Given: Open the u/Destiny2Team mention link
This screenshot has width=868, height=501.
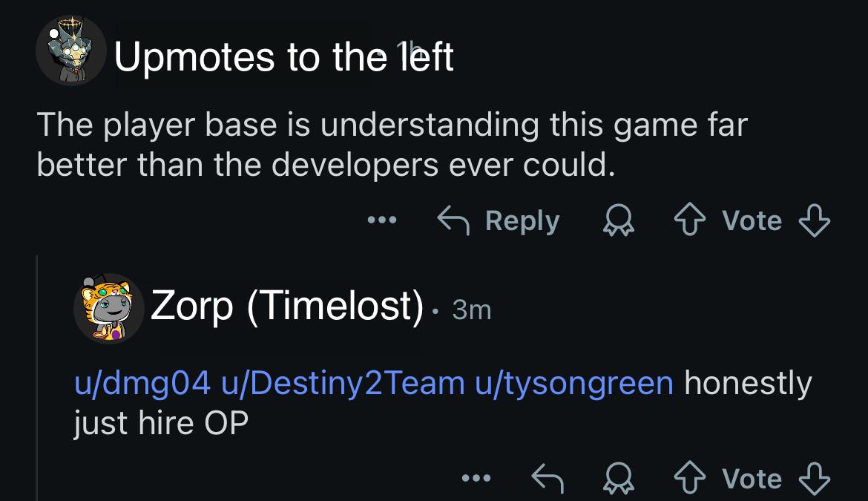Looking at the screenshot, I should (x=343, y=383).
